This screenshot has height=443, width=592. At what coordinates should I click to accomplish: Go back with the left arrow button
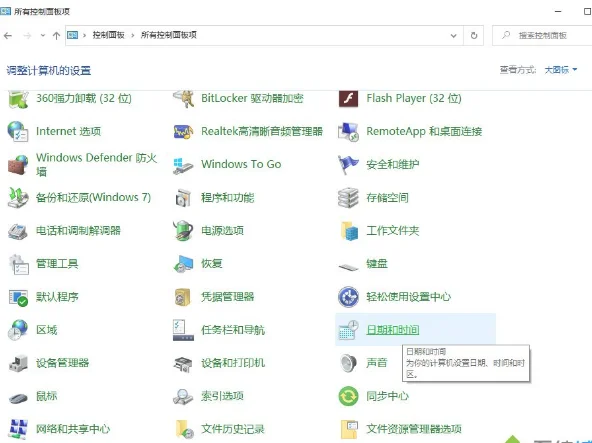click(x=8, y=36)
